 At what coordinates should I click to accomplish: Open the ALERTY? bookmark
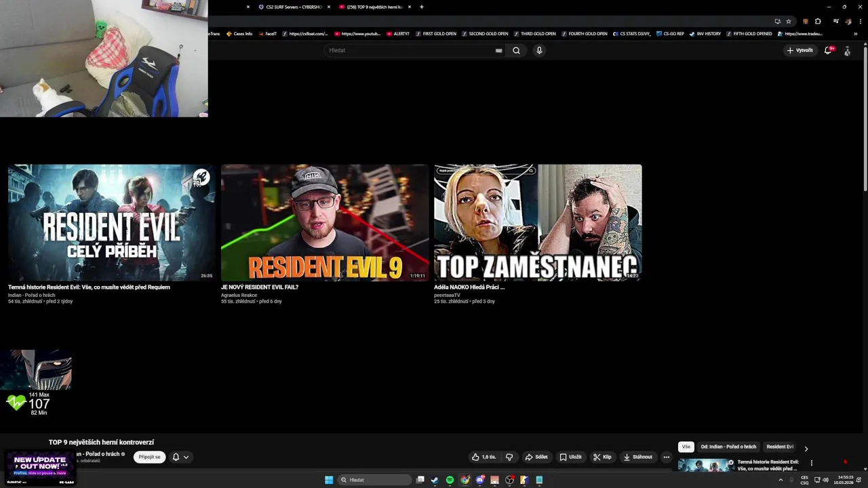(x=398, y=34)
